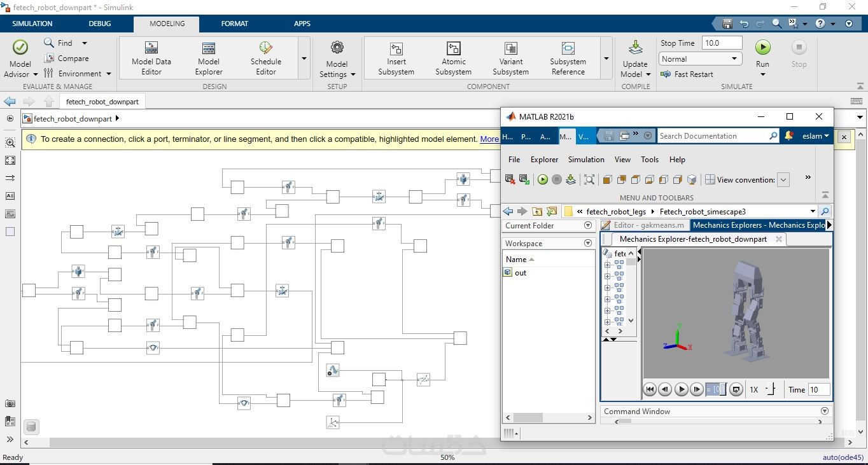
Task: Open the Model Advisor
Action: tap(20, 59)
